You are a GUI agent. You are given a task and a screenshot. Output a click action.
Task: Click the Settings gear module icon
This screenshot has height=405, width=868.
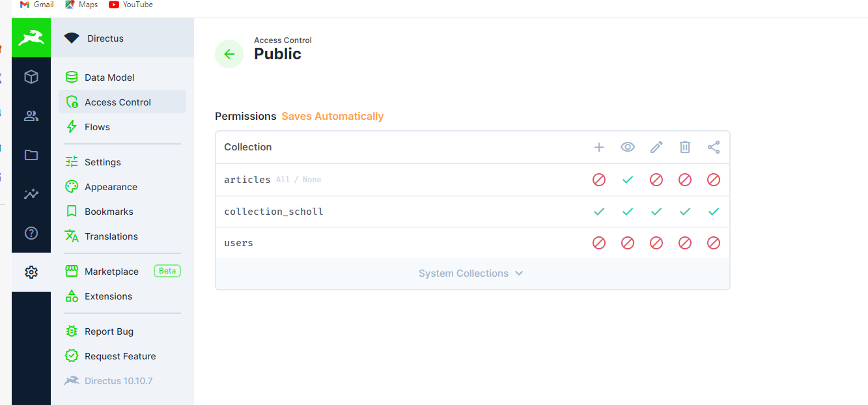(31, 272)
